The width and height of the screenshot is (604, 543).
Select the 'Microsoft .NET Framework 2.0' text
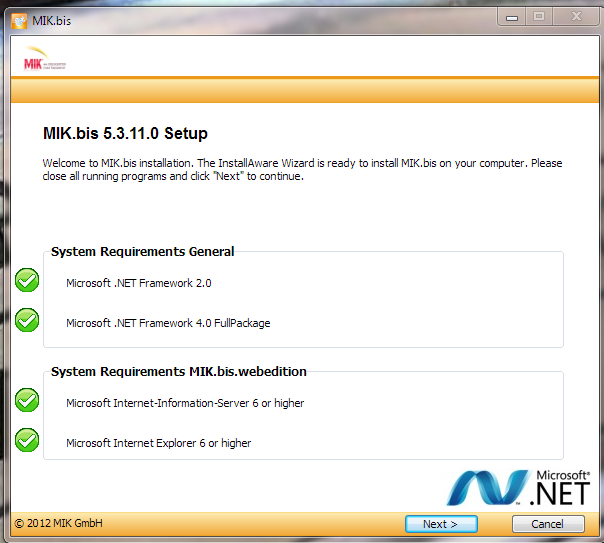[x=139, y=283]
